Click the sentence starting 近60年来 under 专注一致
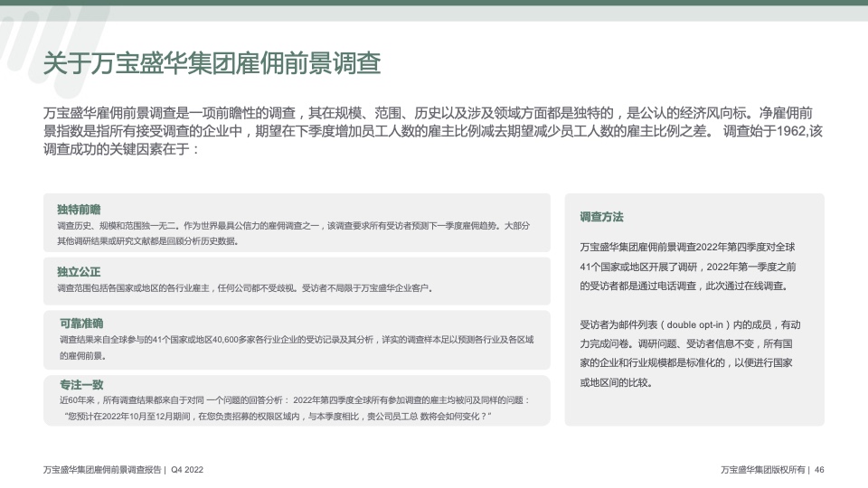868x488 pixels. pos(295,400)
